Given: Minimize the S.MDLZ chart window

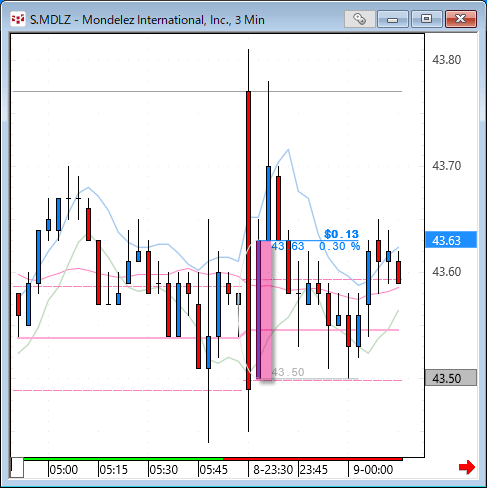Looking at the screenshot, I should [393, 19].
